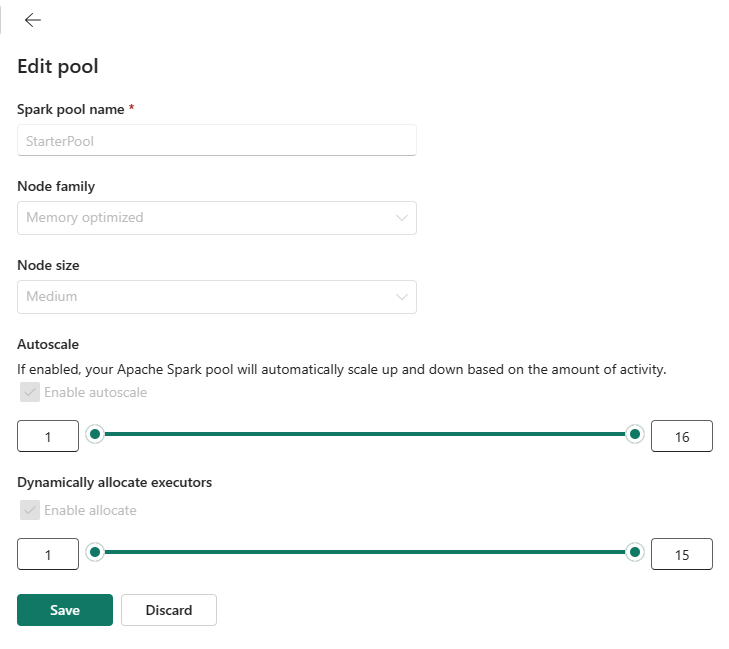Click the Spark pool name field
Screen dimensions: 729x649
216,141
